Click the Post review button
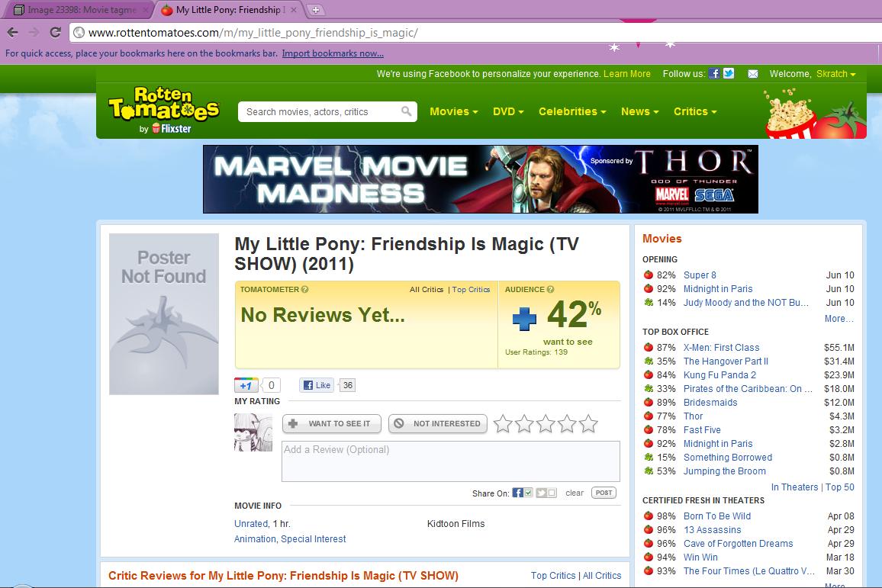882x588 pixels. click(604, 493)
